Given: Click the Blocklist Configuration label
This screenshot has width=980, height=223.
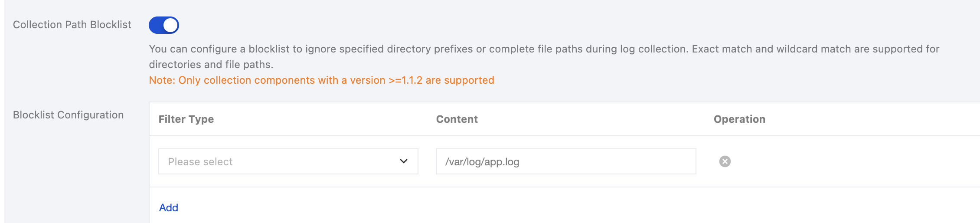Looking at the screenshot, I should click(x=69, y=115).
